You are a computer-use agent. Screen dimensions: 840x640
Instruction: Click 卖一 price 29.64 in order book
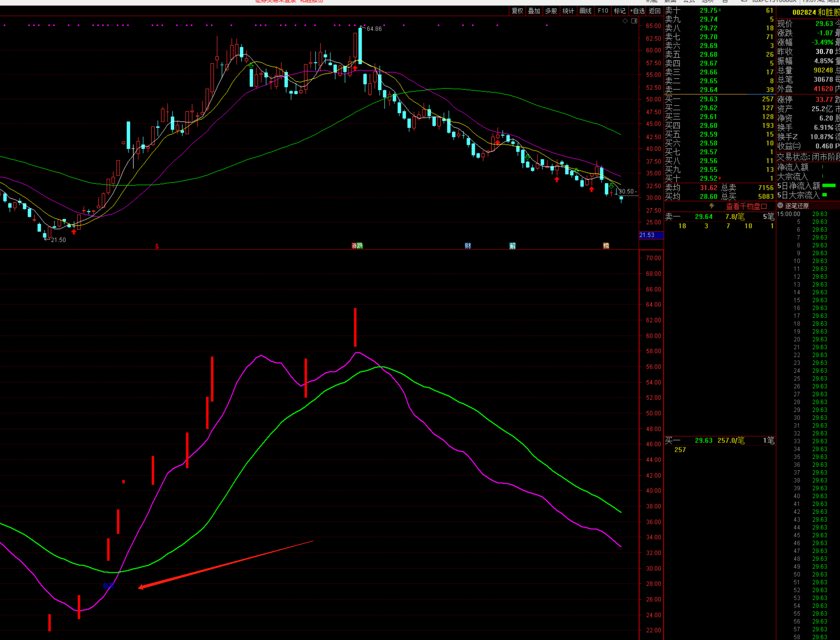709,90
